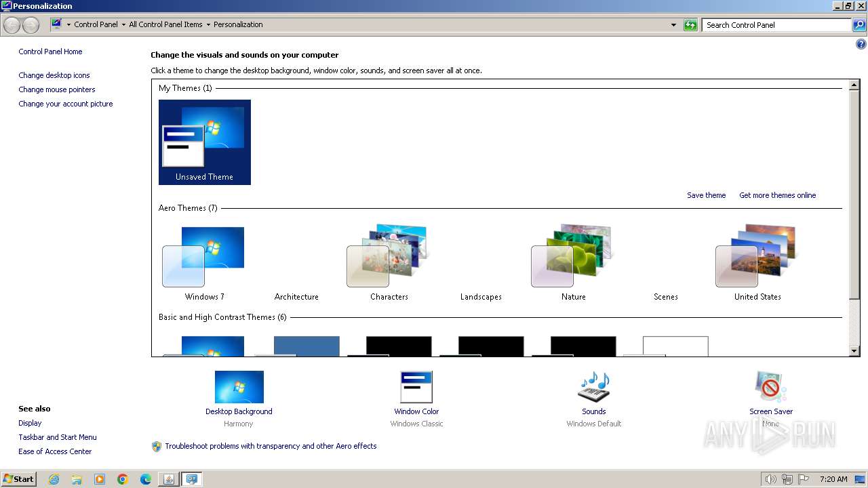Open Change your account picture link
Image resolution: width=868 pixels, height=488 pixels.
tap(66, 104)
